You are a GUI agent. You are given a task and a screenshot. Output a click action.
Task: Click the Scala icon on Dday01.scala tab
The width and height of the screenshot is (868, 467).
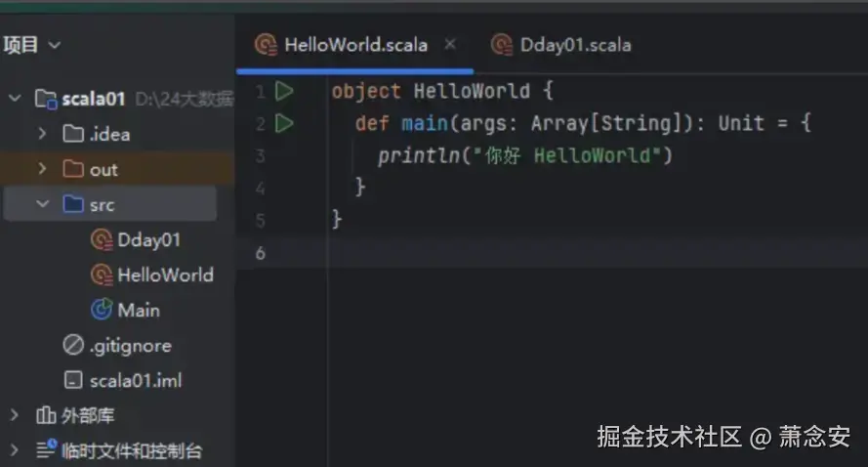(502, 44)
